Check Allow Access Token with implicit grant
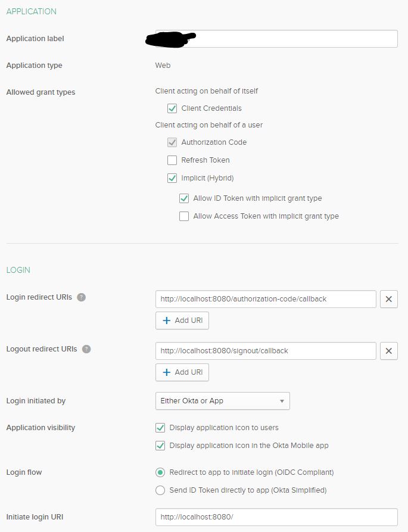This screenshot has width=408, height=532. (x=184, y=216)
